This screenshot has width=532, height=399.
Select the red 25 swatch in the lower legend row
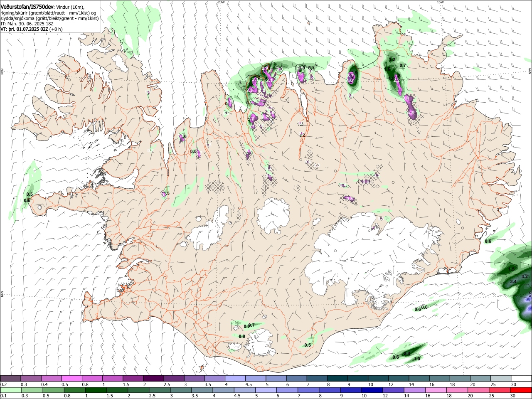point(500,390)
